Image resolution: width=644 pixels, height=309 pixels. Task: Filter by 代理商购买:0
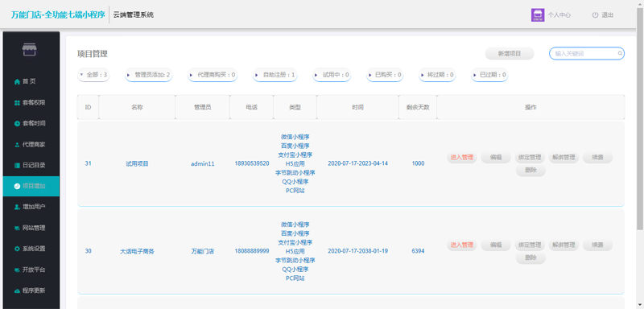213,75
